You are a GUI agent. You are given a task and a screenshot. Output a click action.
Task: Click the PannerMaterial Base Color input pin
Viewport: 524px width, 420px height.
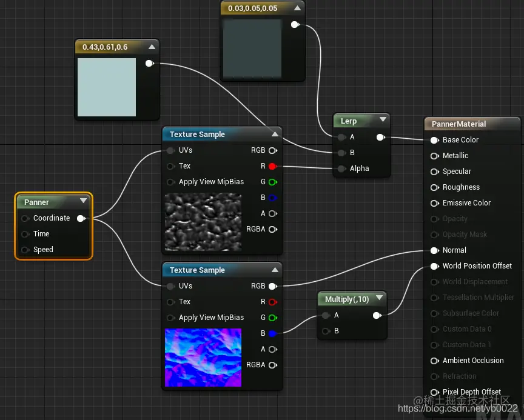(434, 140)
